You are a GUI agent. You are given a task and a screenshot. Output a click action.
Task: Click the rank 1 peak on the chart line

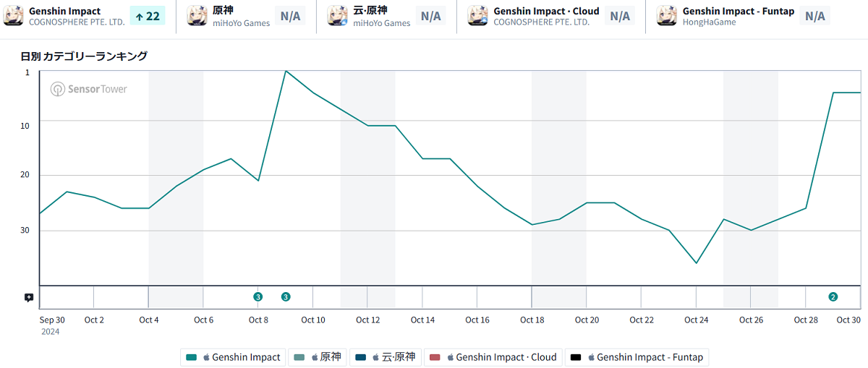click(286, 71)
